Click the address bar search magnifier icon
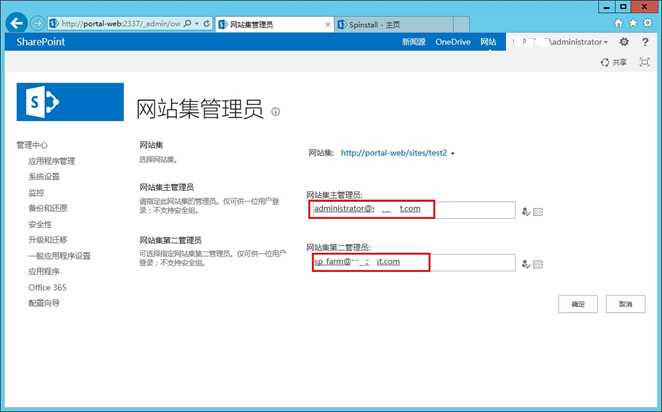The image size is (662, 412). coord(187,24)
